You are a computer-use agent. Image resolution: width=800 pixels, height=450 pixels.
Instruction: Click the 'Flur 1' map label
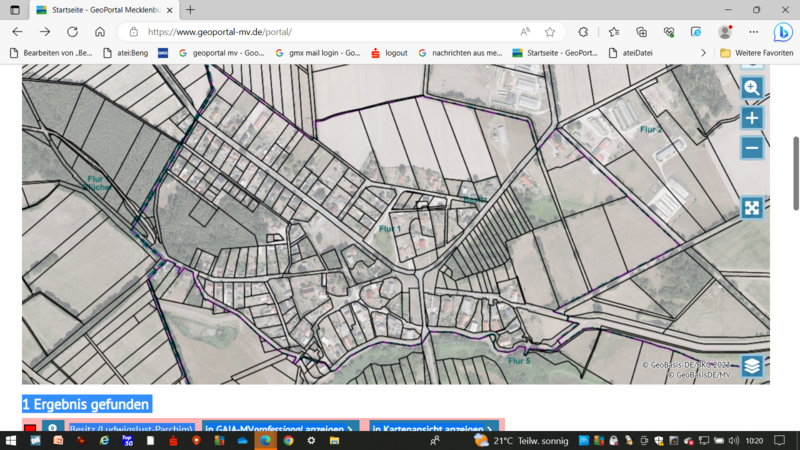(x=390, y=229)
